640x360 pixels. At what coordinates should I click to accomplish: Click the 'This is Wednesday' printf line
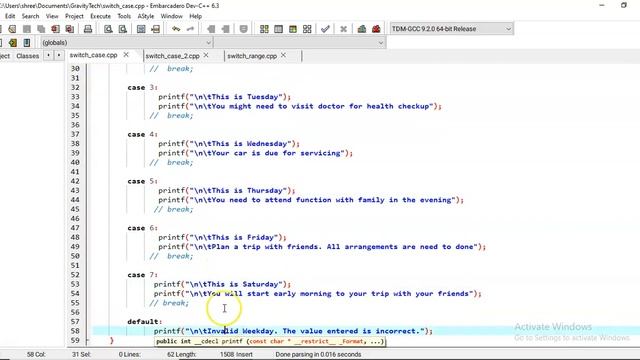(229, 144)
